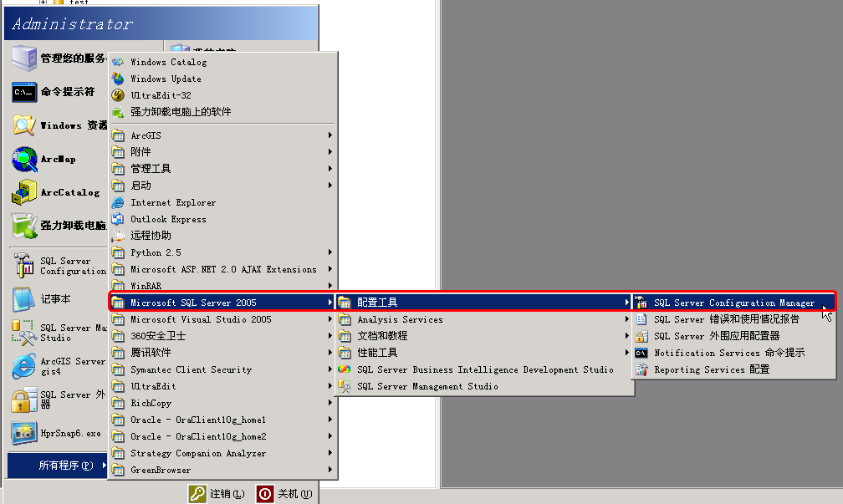Click the Outlook Express icon
Screen dimensions: 843x504
pyautogui.click(x=118, y=219)
